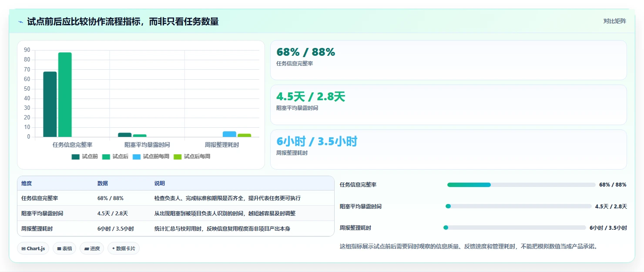Screen dimensions: 644x272
Task: Click the blue icon before the header title
Action: click(21, 21)
